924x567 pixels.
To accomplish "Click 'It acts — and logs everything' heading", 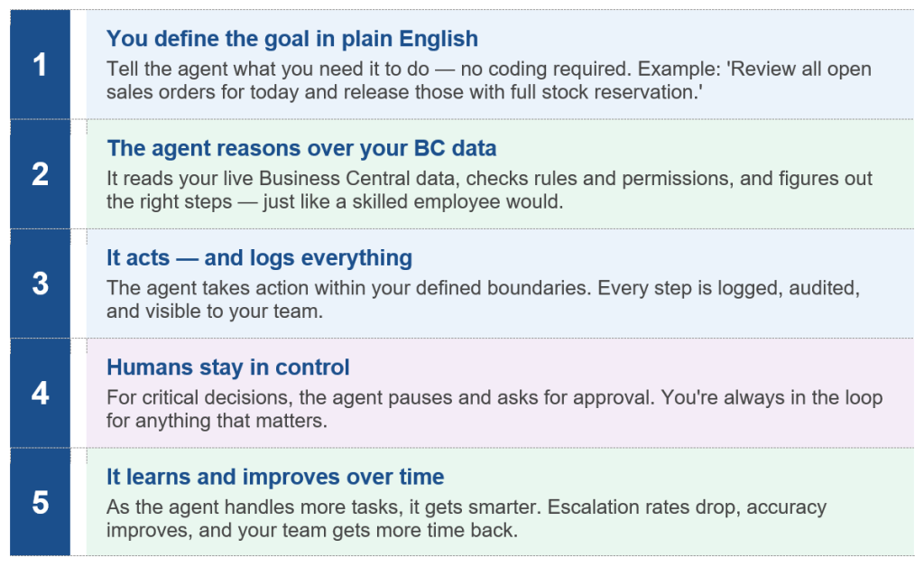I will 259,258.
